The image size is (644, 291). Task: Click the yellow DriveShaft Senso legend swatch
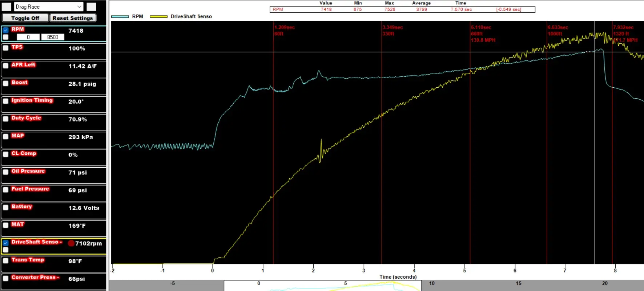click(158, 16)
